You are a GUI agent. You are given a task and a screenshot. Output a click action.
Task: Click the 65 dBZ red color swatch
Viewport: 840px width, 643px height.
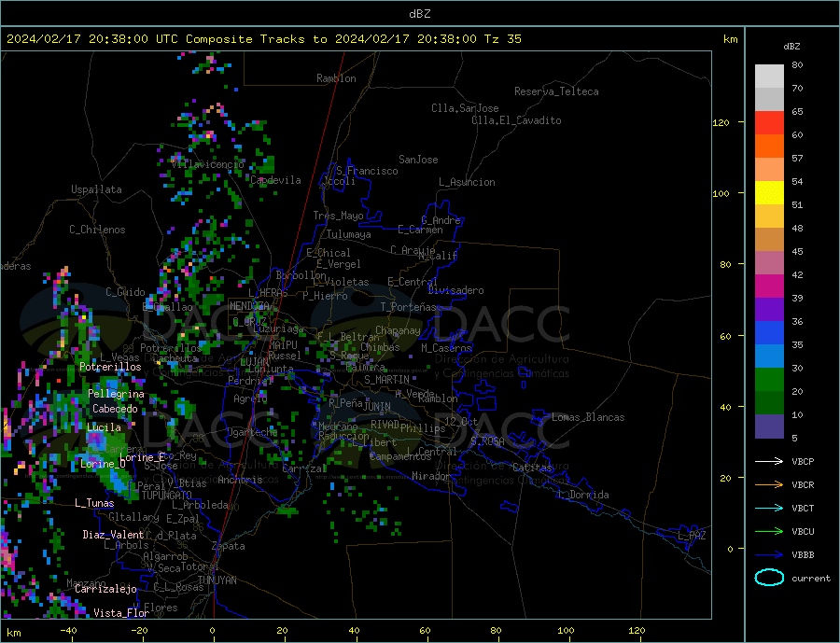click(x=769, y=122)
